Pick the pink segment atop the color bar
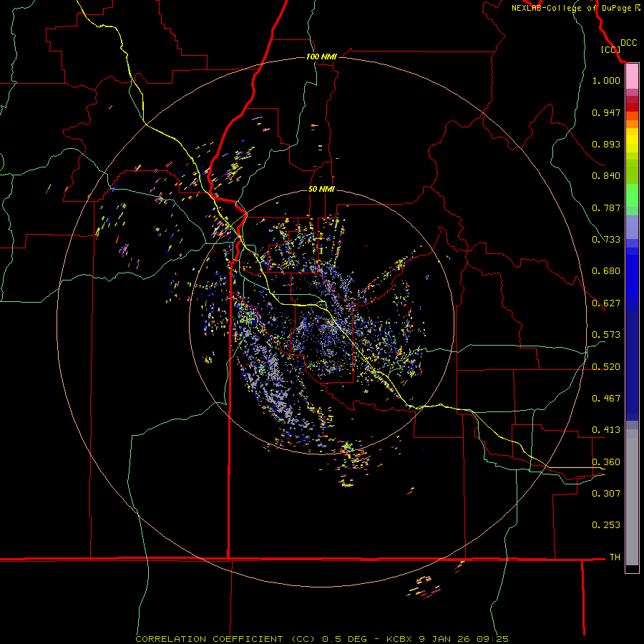Image resolution: width=644 pixels, height=644 pixels. coord(632,77)
